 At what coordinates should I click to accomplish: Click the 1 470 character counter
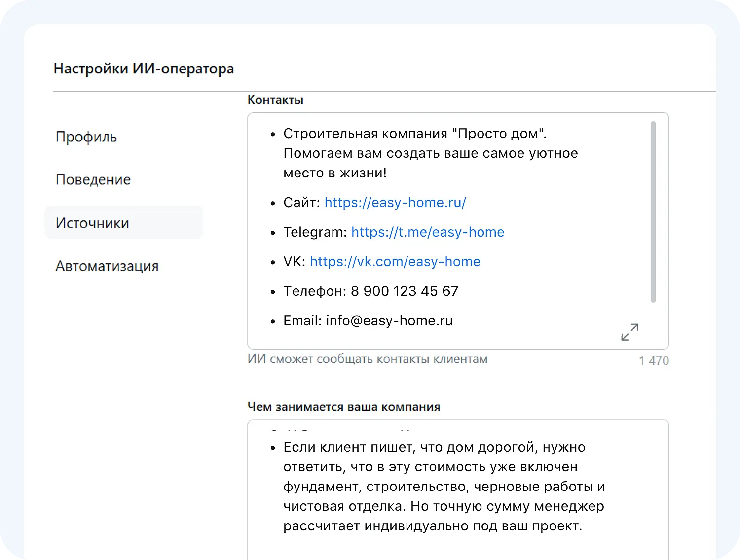point(654,361)
